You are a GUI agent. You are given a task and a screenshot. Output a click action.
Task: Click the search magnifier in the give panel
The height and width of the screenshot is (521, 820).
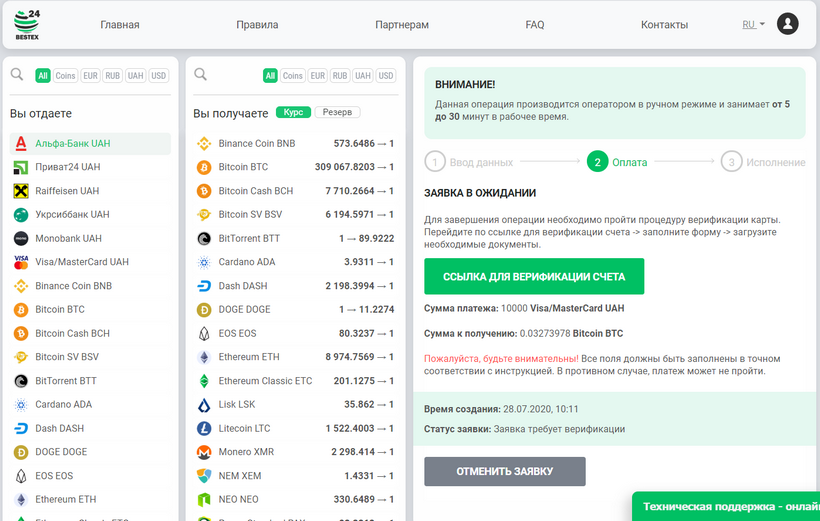coord(17,75)
